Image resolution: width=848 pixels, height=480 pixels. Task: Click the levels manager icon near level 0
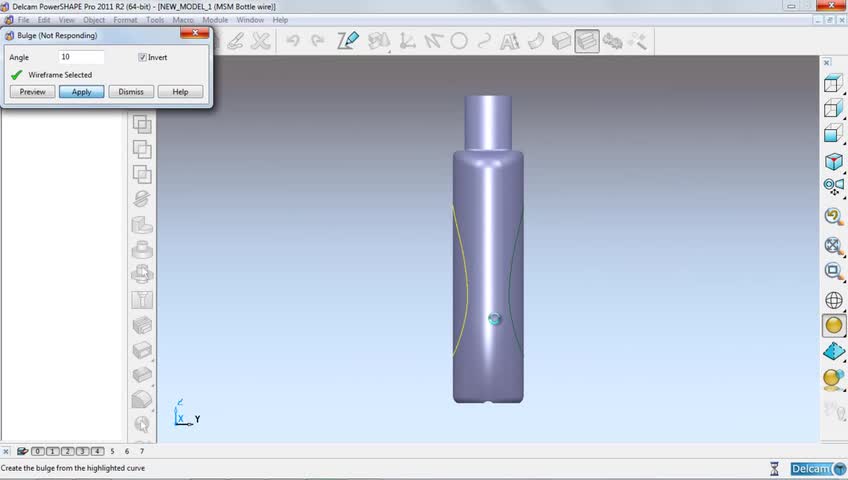pyautogui.click(x=22, y=451)
